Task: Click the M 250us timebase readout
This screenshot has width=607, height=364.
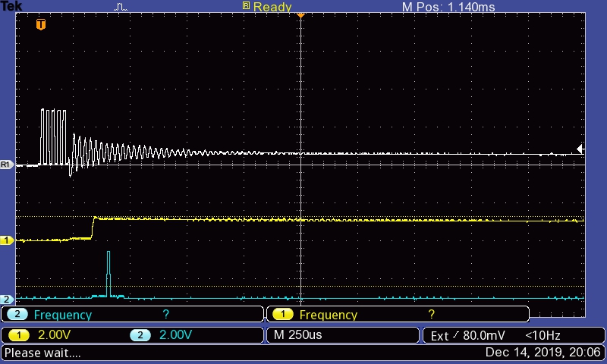Action: point(297,334)
